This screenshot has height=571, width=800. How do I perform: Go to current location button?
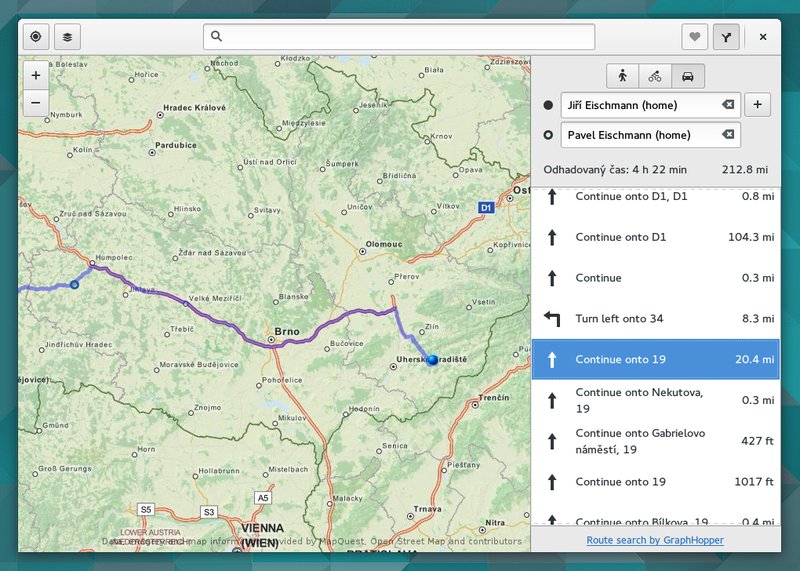[x=36, y=37]
